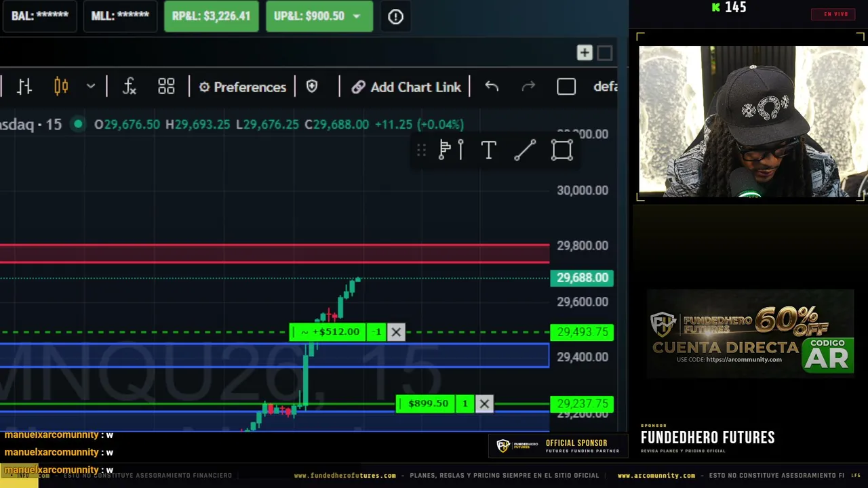Redo the last chart action

point(528,87)
